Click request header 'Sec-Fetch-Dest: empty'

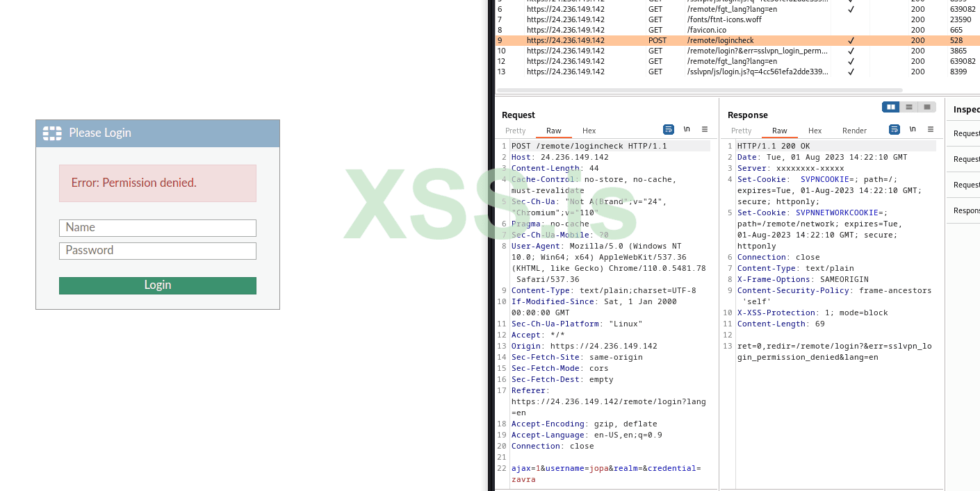(x=562, y=379)
